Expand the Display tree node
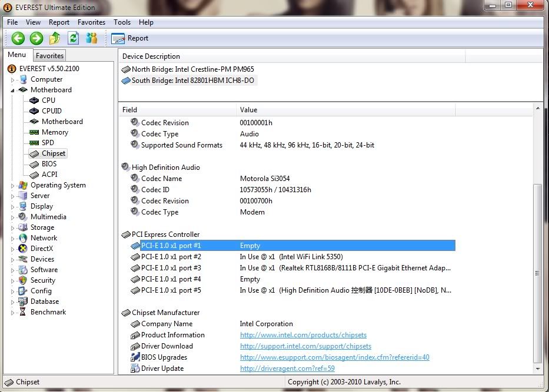This screenshot has width=549, height=392. (x=12, y=207)
